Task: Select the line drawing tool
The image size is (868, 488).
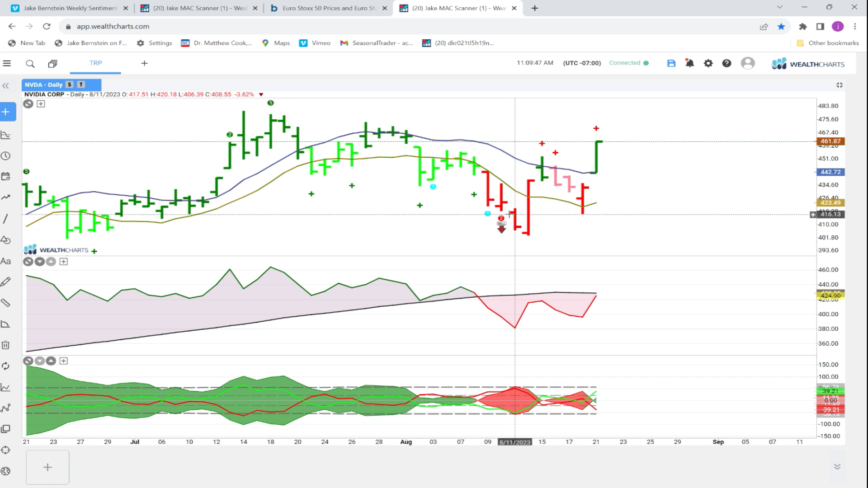Action: click(x=5, y=219)
